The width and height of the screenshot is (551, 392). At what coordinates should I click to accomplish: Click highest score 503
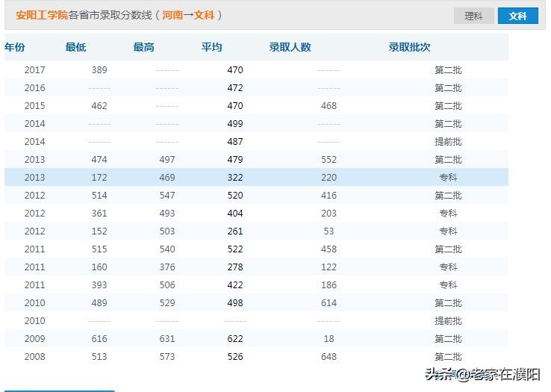tap(167, 231)
